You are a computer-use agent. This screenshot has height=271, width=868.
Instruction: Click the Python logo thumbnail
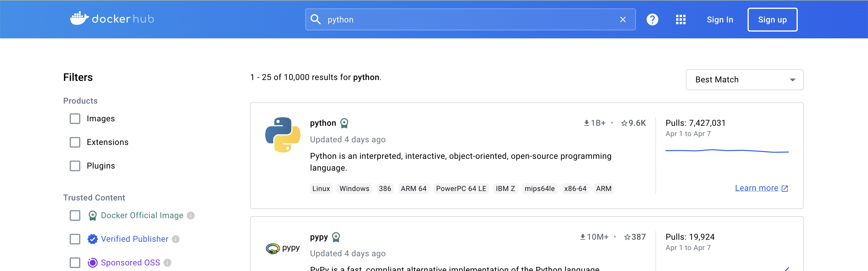(282, 135)
